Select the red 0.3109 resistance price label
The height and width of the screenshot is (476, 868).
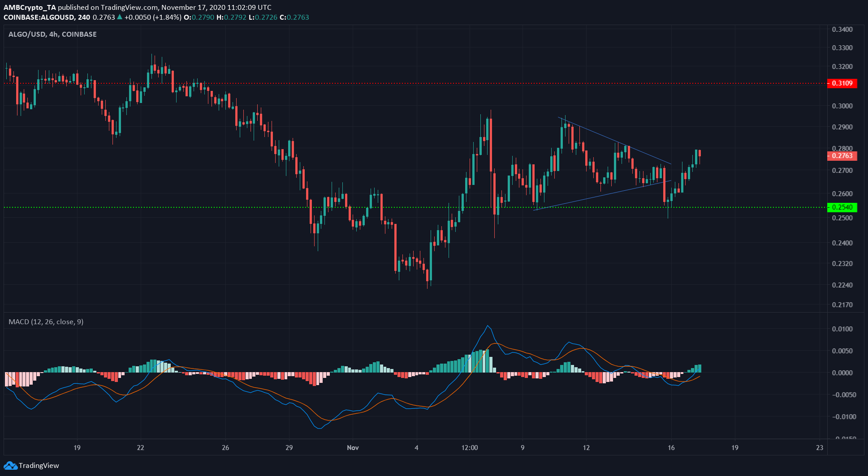point(842,83)
